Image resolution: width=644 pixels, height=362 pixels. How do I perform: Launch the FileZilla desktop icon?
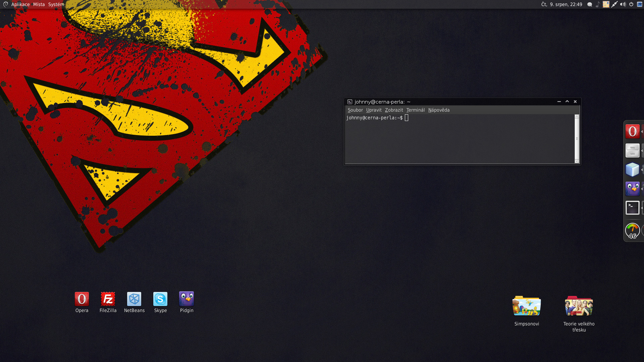(108, 302)
